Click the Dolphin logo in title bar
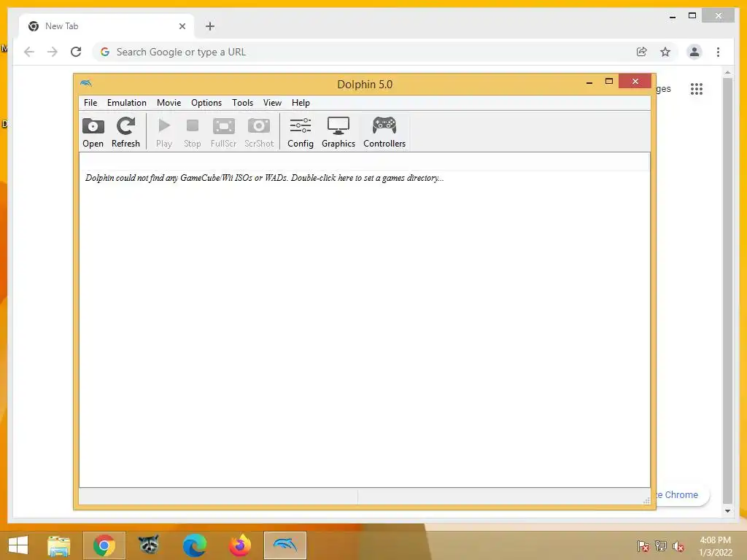The image size is (747, 560). point(86,83)
